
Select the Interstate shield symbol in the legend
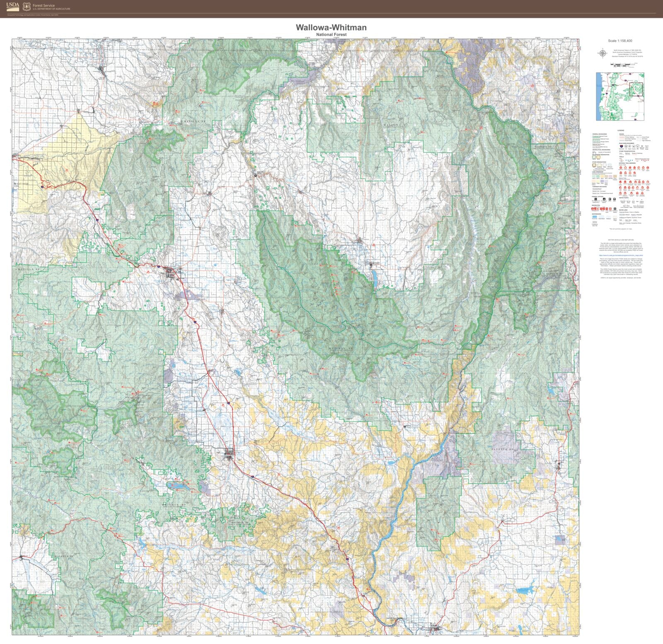coord(622,146)
